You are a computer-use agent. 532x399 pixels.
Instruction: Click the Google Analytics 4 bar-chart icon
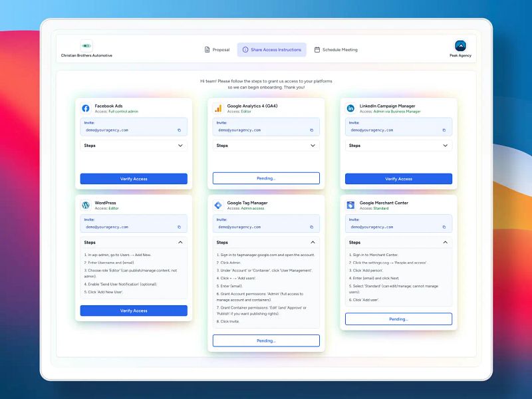click(218, 108)
